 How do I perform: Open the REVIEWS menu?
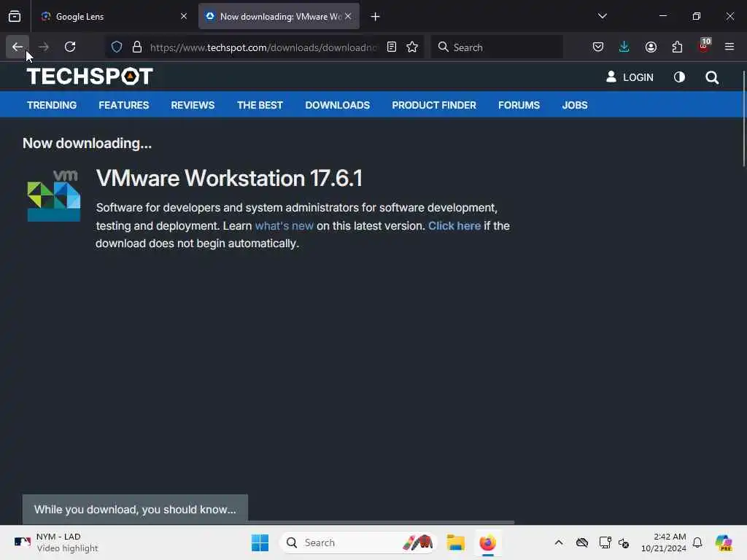(193, 105)
